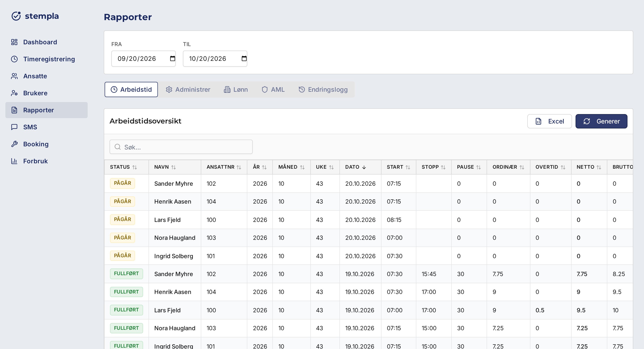Sort table by NAVN column arrows
The width and height of the screenshot is (644, 349).
pyautogui.click(x=174, y=167)
